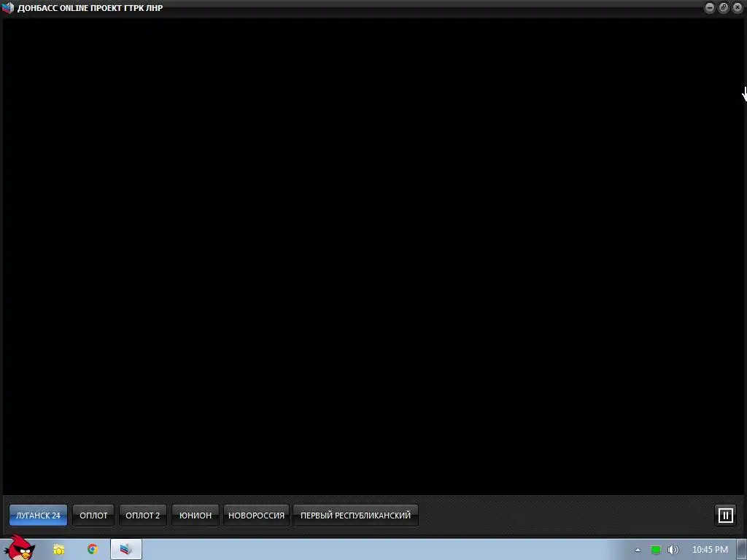This screenshot has width=747, height=560.
Task: Switch to the ОПЛОТ channel
Action: (93, 516)
